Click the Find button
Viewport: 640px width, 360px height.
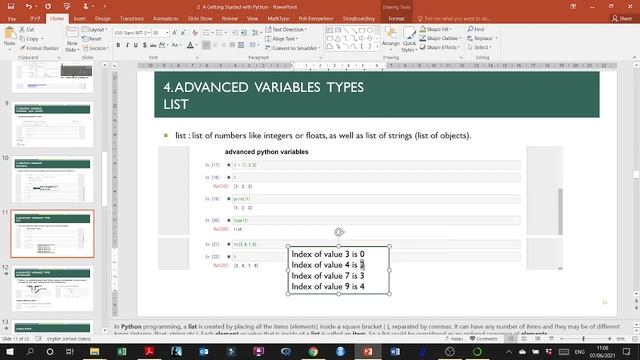click(x=476, y=29)
